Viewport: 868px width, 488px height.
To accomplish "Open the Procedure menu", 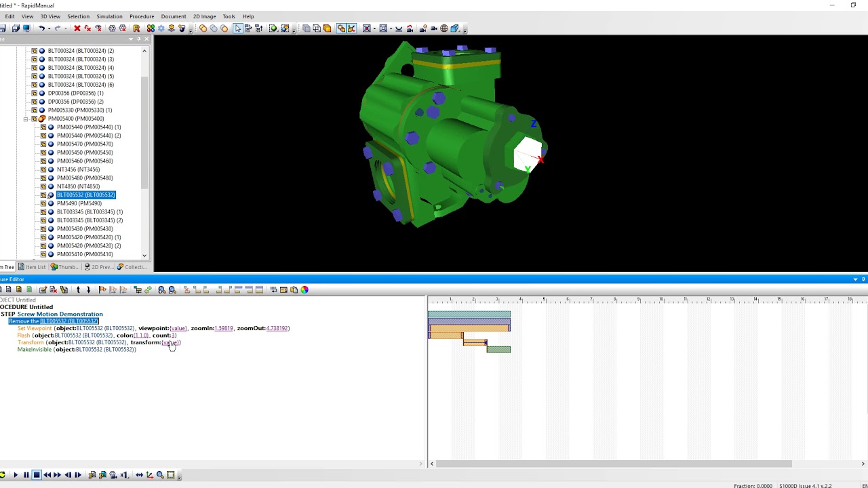I will (x=142, y=16).
